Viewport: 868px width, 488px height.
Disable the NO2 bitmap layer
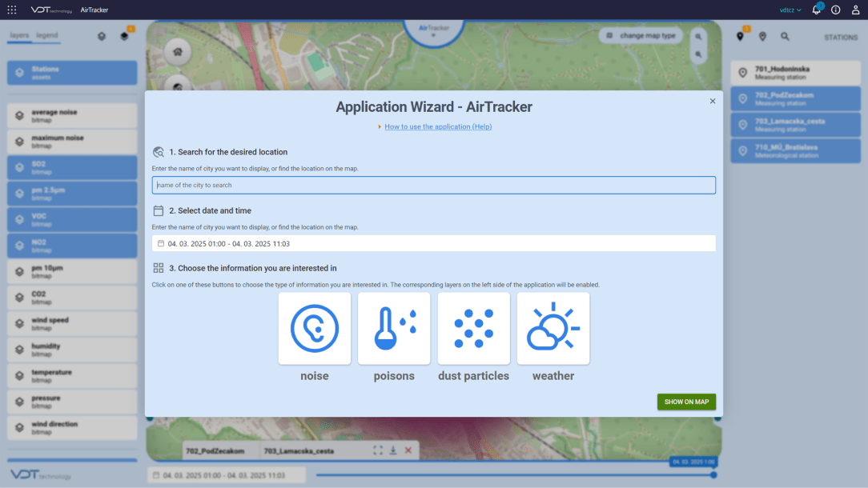(72, 246)
